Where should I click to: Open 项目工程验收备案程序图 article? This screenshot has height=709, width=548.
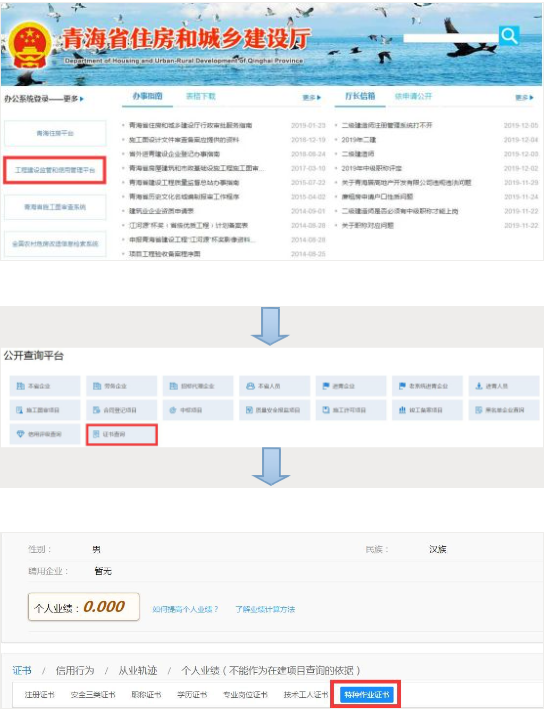click(x=165, y=254)
